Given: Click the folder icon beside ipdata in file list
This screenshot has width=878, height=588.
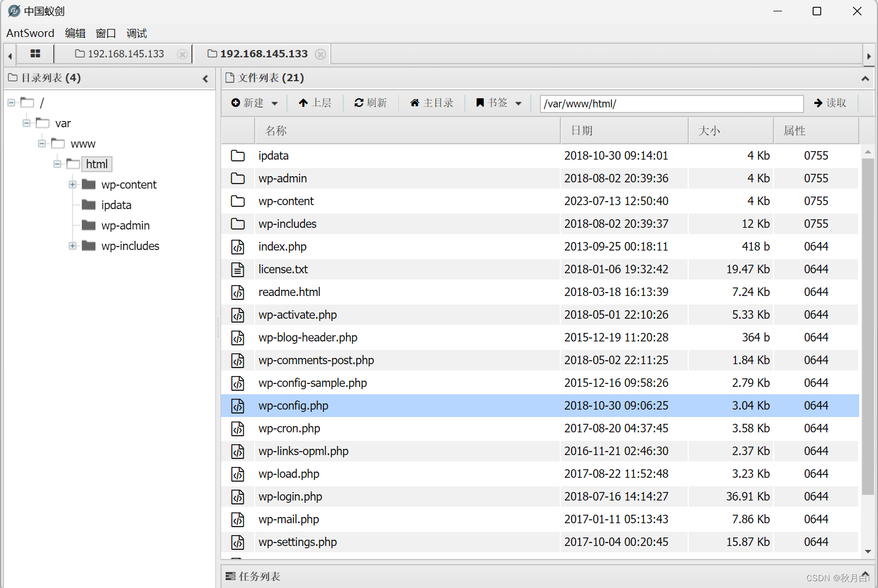Looking at the screenshot, I should point(238,155).
